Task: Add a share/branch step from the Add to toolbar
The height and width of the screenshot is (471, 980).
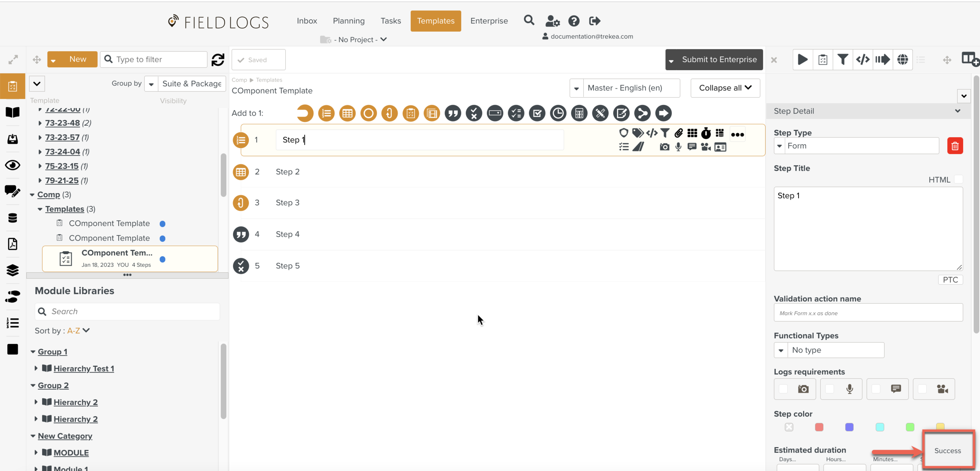Action: pos(642,113)
